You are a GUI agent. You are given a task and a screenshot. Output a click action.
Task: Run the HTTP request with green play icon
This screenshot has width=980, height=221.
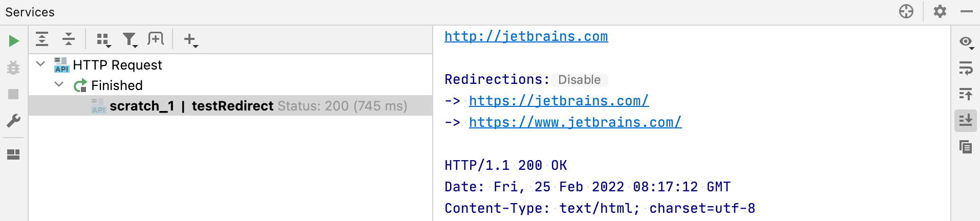point(14,40)
